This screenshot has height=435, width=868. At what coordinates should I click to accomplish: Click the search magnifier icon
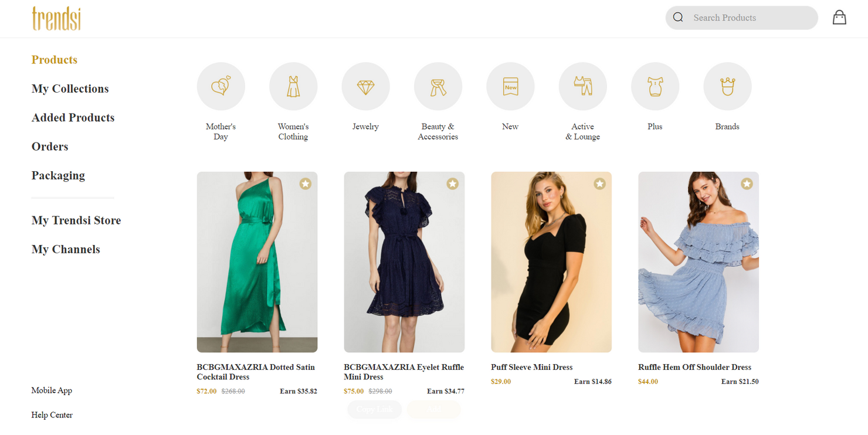(x=678, y=17)
